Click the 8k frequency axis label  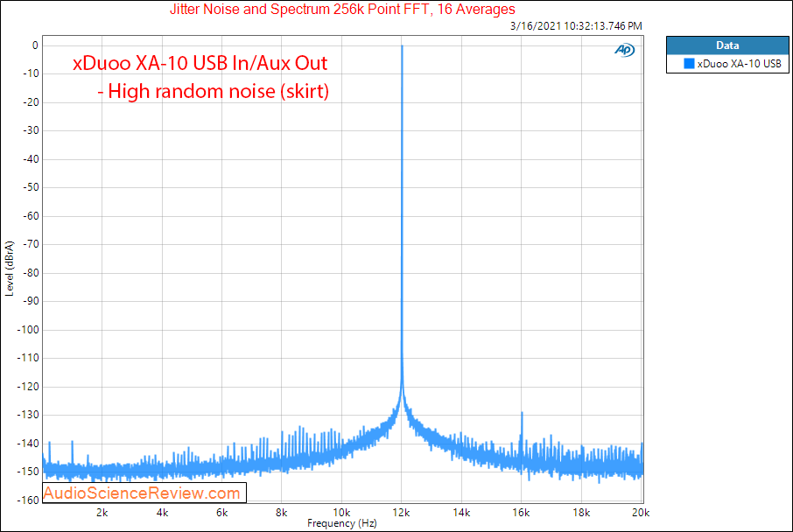click(282, 513)
